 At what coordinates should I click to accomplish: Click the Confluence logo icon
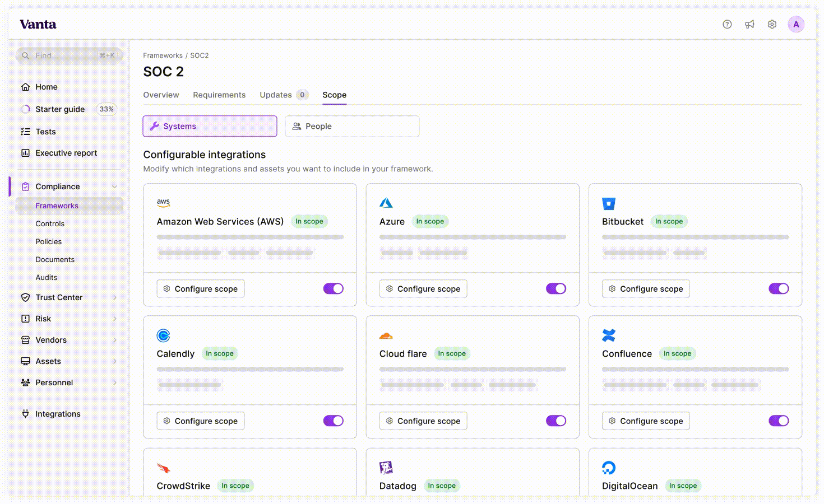pos(608,335)
